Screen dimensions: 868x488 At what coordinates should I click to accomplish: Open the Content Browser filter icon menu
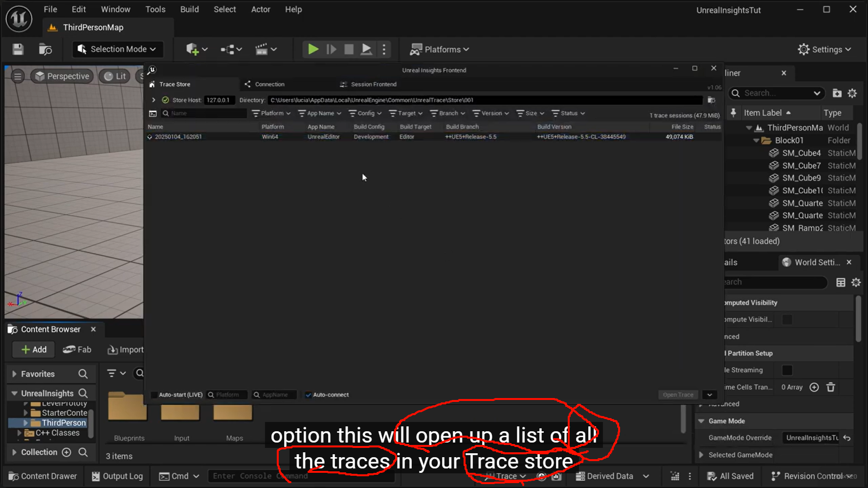pos(116,374)
